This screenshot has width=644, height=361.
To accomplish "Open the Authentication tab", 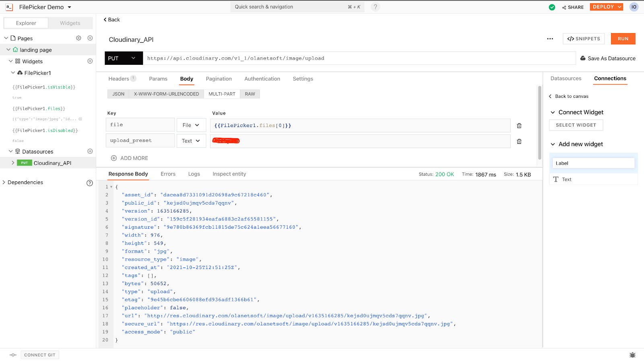I will 262,79.
